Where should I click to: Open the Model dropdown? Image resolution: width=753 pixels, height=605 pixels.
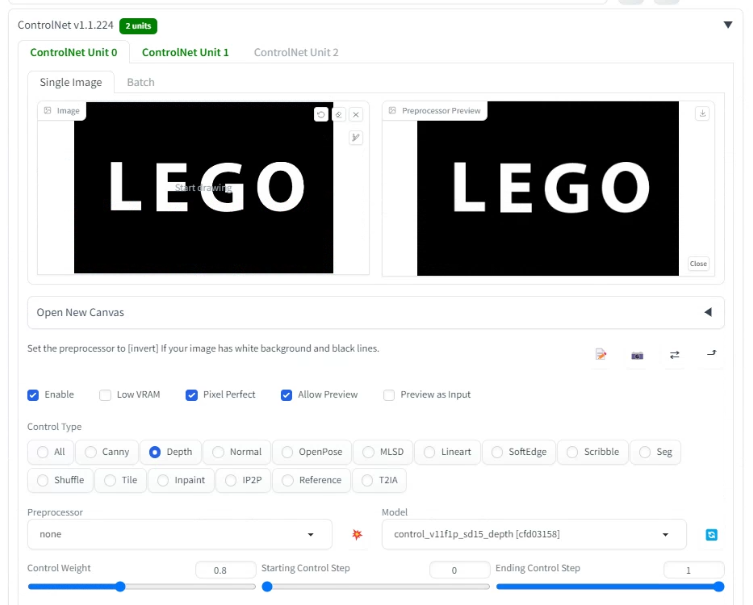(534, 534)
